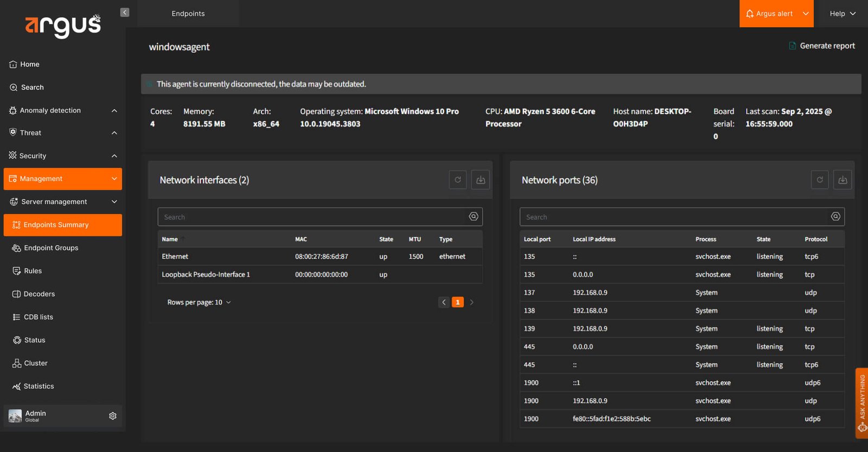The image size is (868, 452).
Task: Open the Ask Anything assistant
Action: point(861,403)
